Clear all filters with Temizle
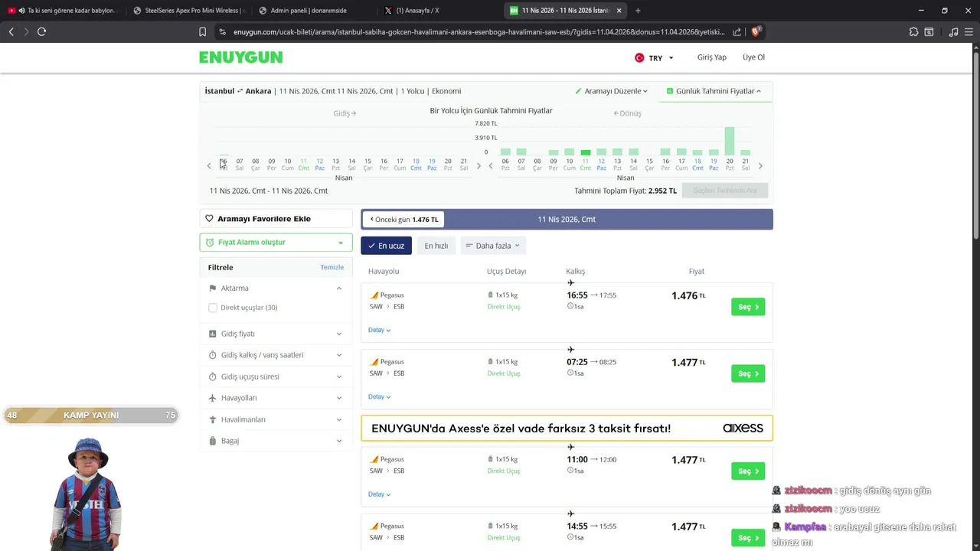 click(x=332, y=267)
